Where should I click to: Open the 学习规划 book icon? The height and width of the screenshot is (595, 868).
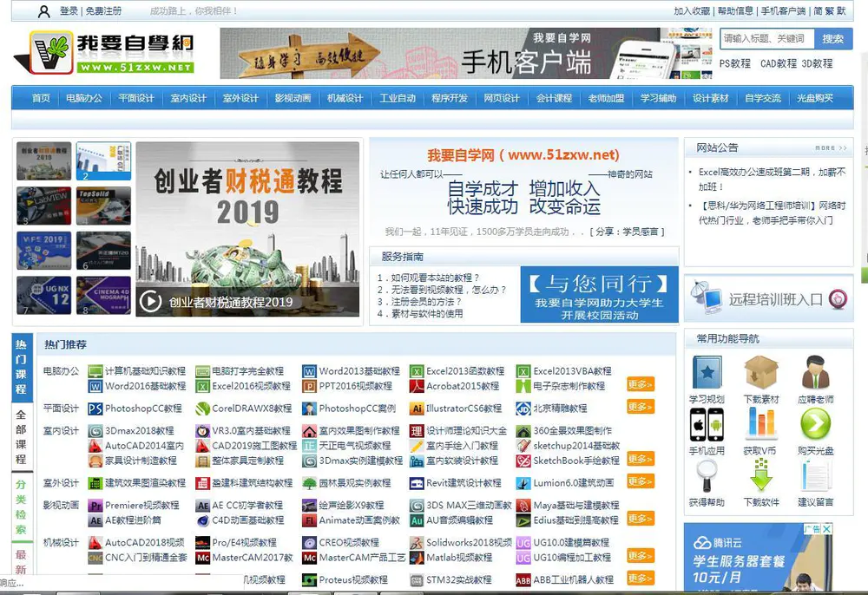707,373
